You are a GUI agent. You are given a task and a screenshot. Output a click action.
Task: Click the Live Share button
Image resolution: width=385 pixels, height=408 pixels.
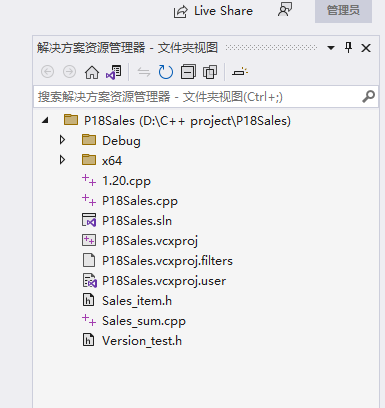213,11
